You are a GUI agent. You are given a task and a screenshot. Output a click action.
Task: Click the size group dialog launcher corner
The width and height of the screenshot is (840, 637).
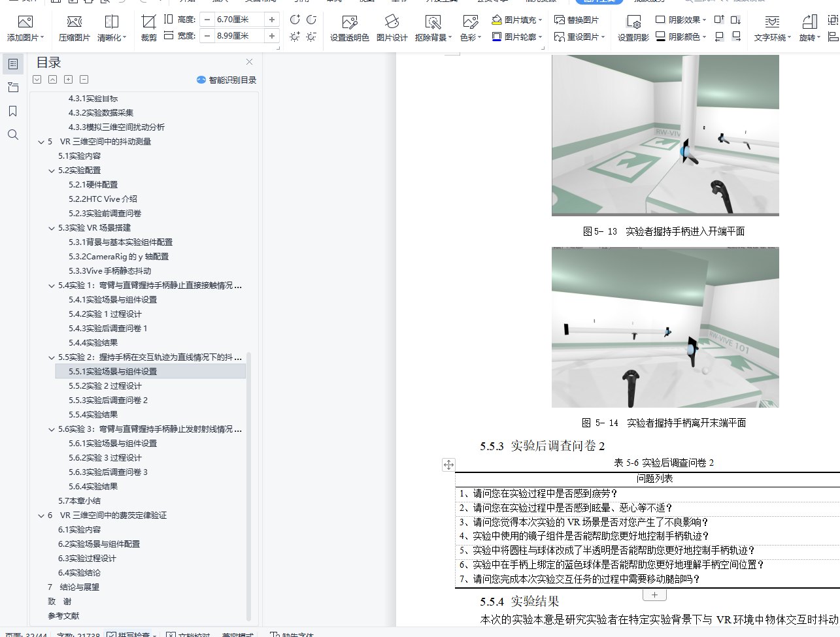[278, 48]
